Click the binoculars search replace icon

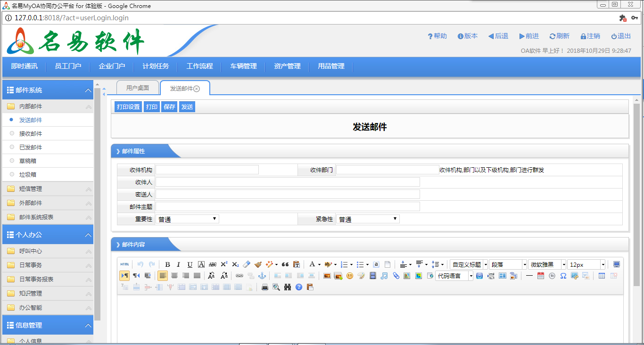click(x=288, y=287)
